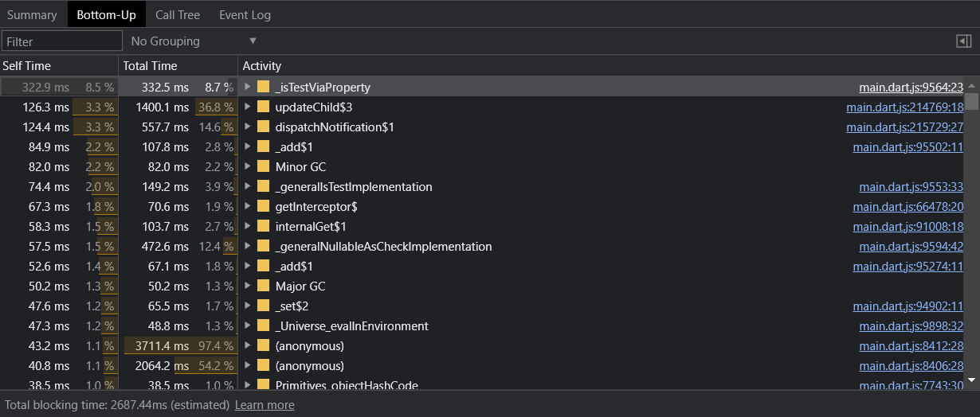Screen dimensions: 980x417
Task: Switch to the Summary tab
Action: (32, 14)
